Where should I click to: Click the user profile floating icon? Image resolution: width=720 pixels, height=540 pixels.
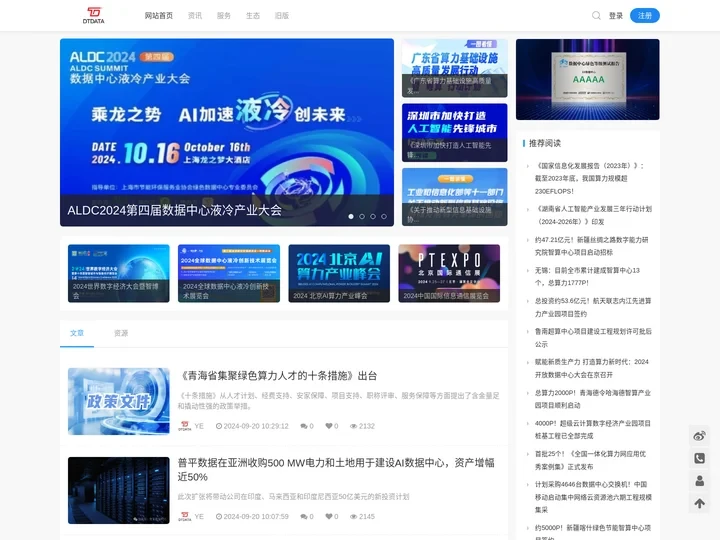699,481
